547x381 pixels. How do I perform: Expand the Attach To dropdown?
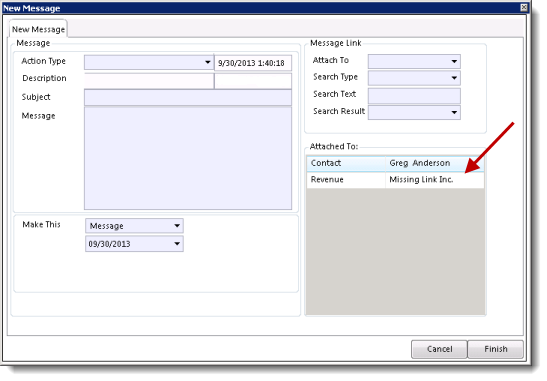[414, 61]
